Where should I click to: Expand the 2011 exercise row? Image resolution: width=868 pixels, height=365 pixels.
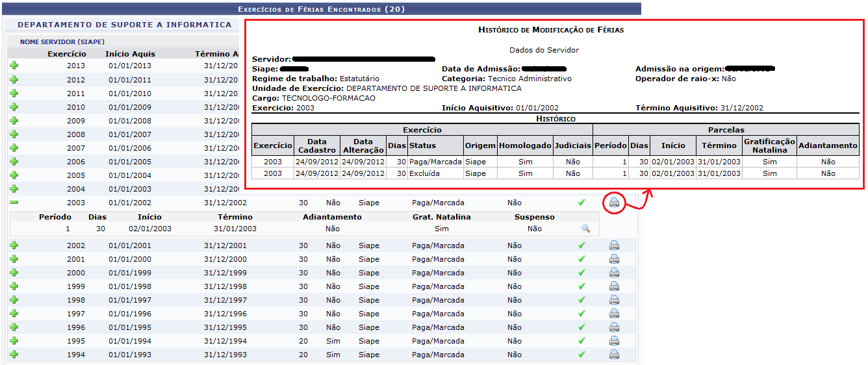pyautogui.click(x=14, y=93)
